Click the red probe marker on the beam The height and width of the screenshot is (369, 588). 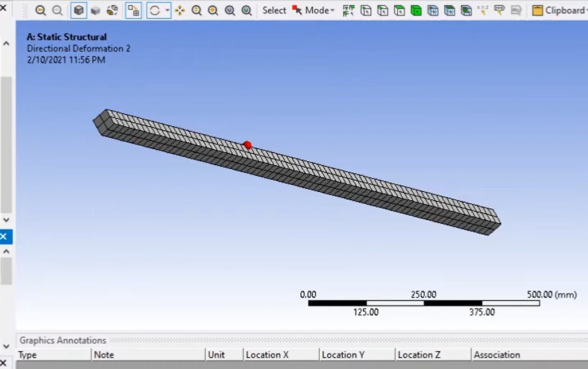(x=247, y=145)
